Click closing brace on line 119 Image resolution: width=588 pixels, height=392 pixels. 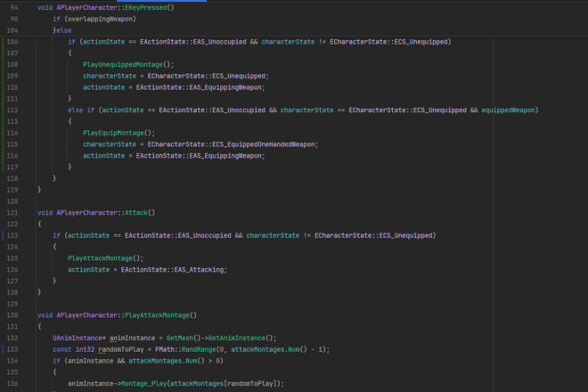tap(39, 190)
